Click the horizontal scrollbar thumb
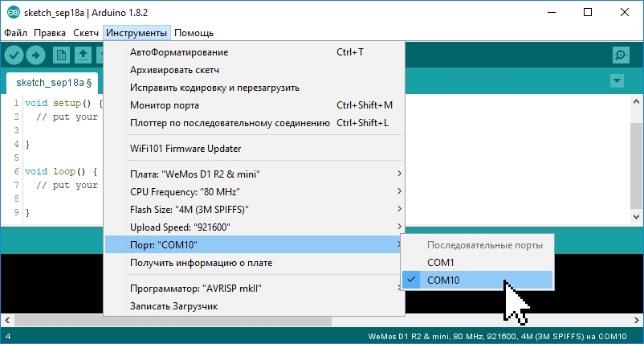 click(173, 320)
